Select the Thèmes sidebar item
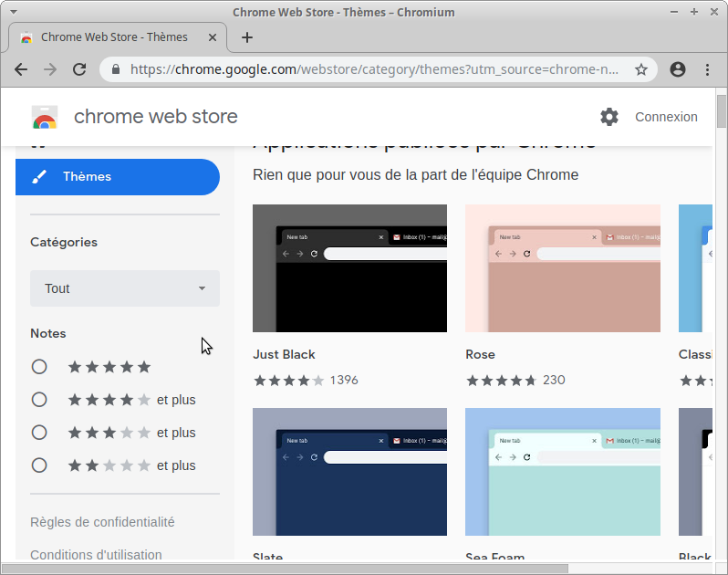Screen dimensions: 728x575 pyautogui.click(x=118, y=177)
